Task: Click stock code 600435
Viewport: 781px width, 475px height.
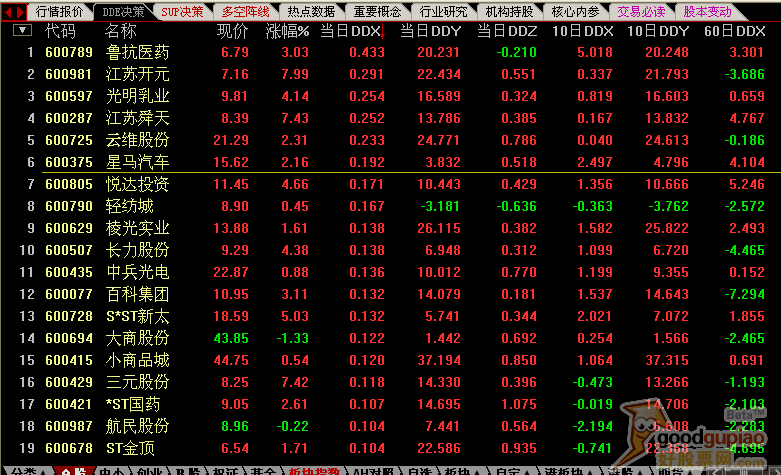Action: [69, 272]
